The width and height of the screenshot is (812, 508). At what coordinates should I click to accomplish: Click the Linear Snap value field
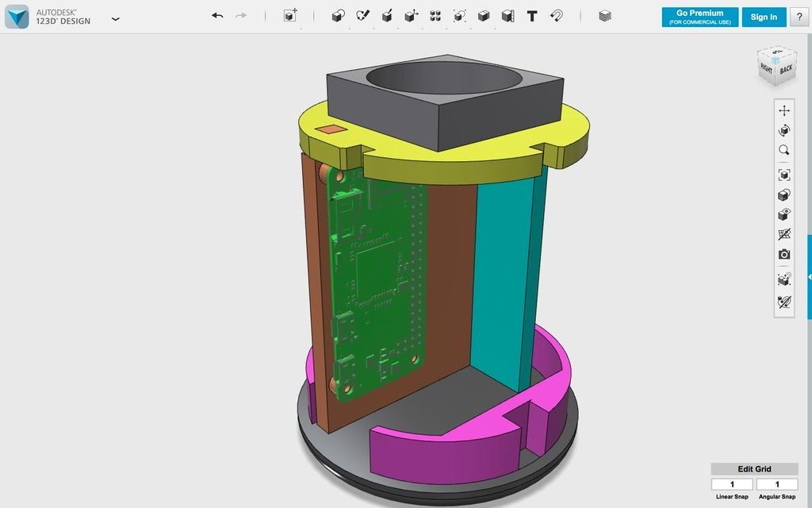pyautogui.click(x=732, y=484)
